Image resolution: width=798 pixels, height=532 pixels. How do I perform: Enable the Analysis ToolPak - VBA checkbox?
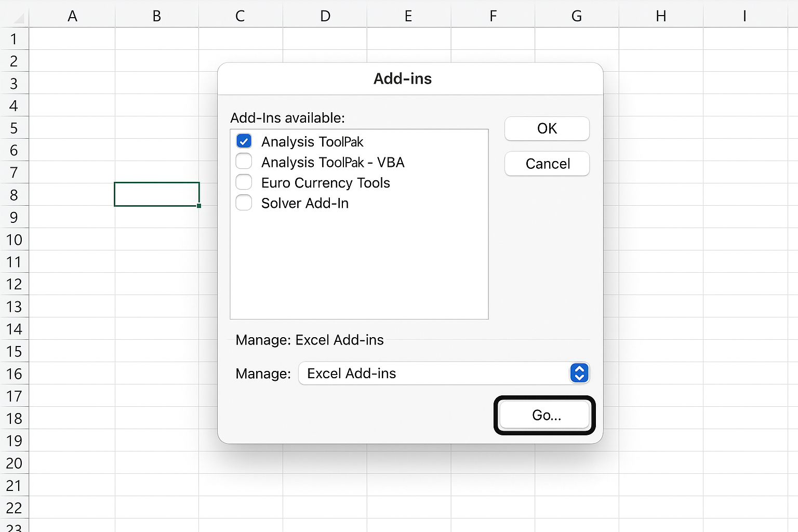click(x=244, y=161)
